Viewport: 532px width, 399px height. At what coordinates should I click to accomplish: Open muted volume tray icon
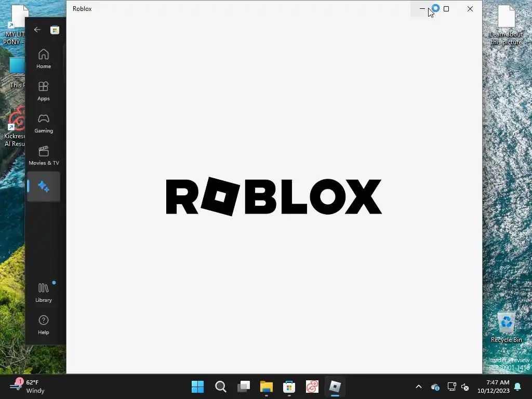point(465,387)
